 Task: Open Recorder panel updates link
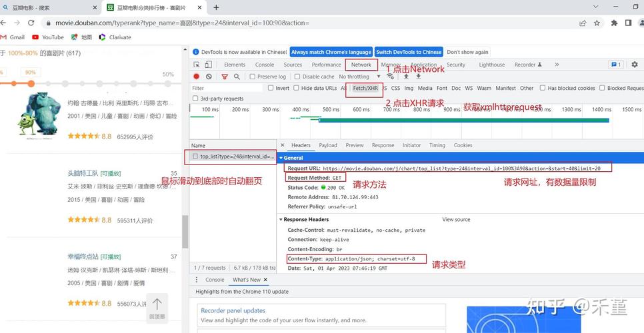233,310
